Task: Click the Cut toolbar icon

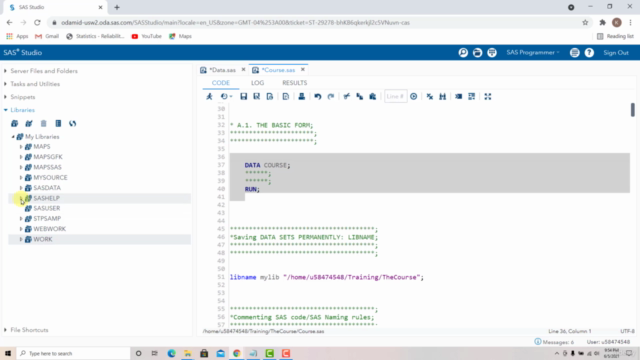Action: [x=347, y=97]
